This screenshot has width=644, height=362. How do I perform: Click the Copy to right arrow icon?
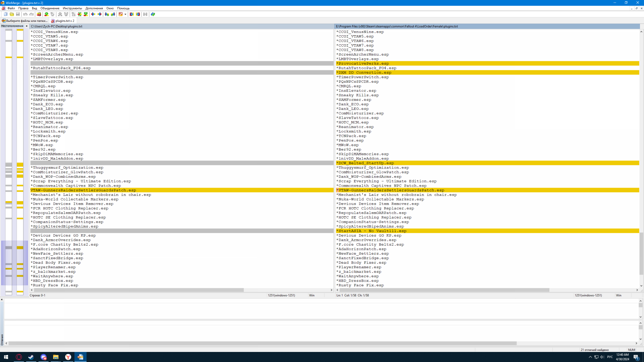[93, 14]
